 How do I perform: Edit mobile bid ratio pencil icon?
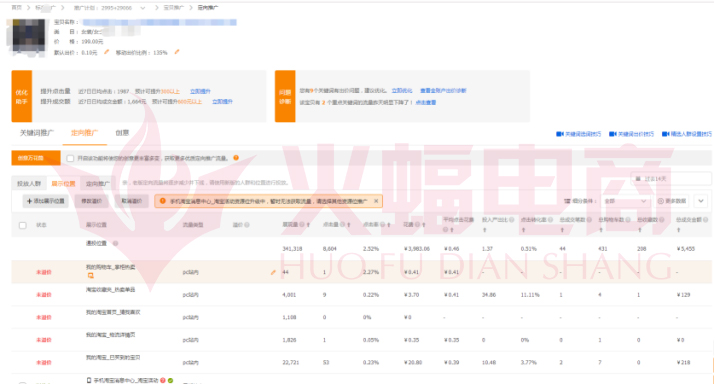pos(177,52)
